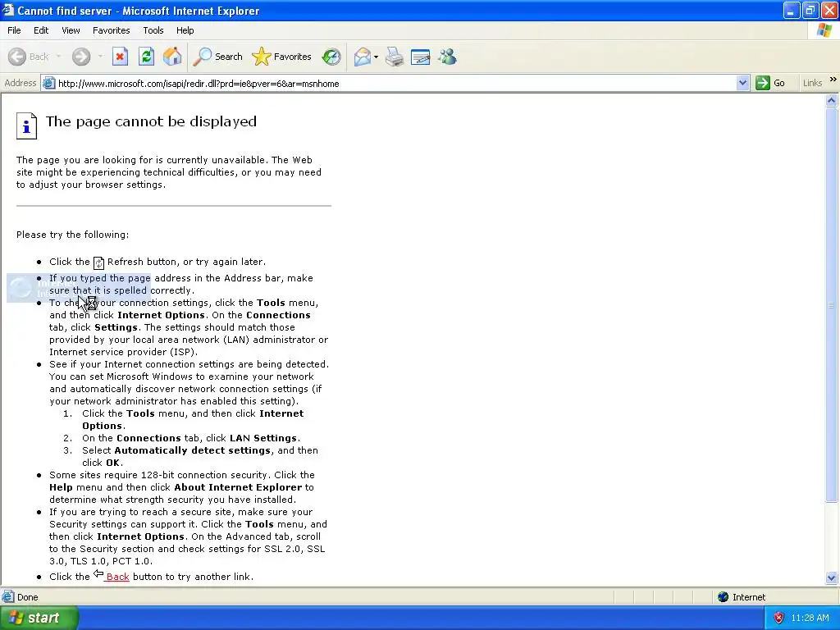Viewport: 840px width, 630px height.
Task: Click the Windows flag logo throbber
Action: click(x=824, y=30)
